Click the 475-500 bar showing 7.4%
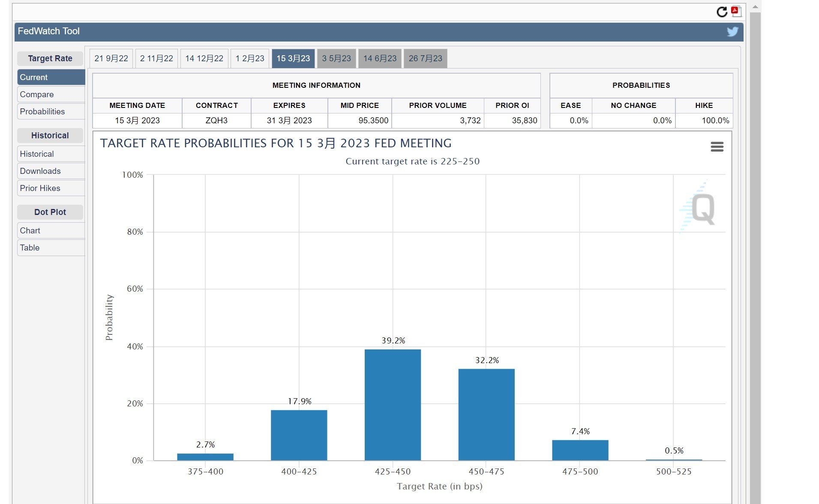Screen dimensions: 819x504 coord(580,450)
